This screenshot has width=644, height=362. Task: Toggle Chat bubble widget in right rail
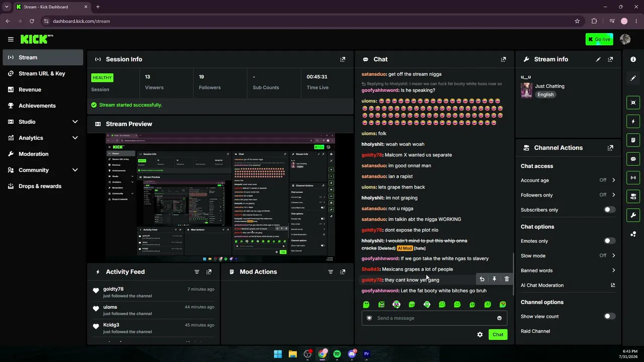633,159
